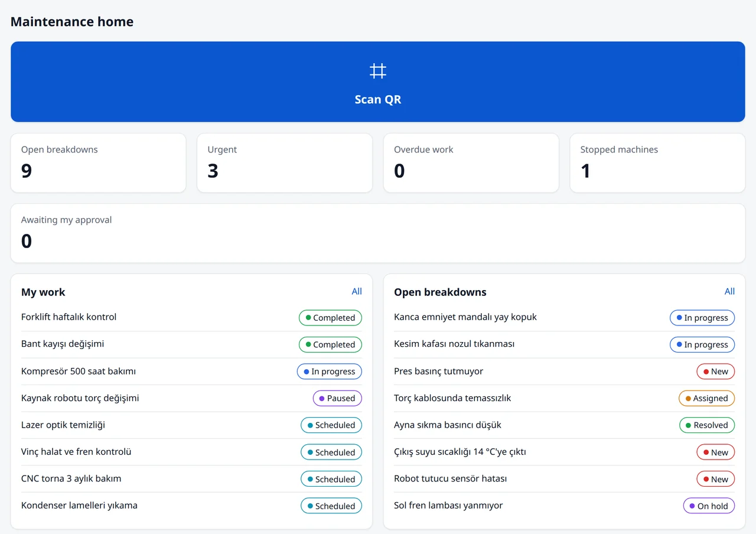Click Completed badge on Forklift haftalık kontrol
Image resolution: width=756 pixels, height=534 pixels.
[330, 318]
